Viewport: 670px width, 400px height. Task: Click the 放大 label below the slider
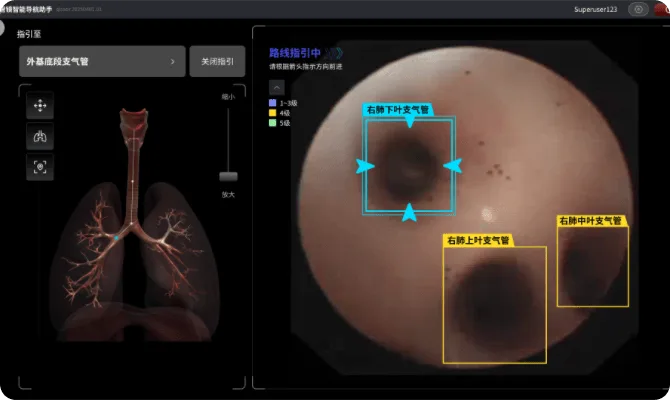pos(228,195)
